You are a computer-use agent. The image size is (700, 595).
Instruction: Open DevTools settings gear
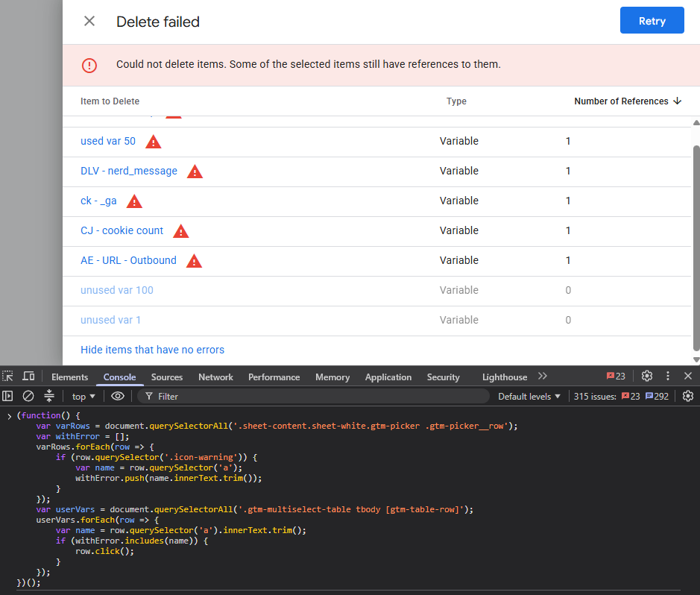647,377
